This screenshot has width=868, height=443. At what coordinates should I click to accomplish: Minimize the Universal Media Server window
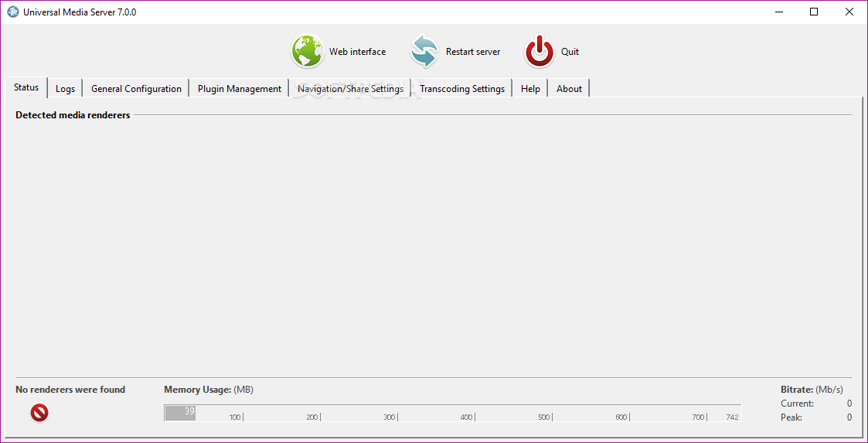(x=779, y=12)
